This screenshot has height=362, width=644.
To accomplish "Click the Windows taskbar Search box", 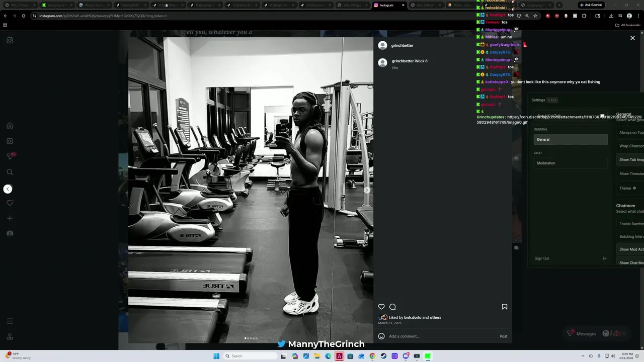I will click(x=251, y=356).
